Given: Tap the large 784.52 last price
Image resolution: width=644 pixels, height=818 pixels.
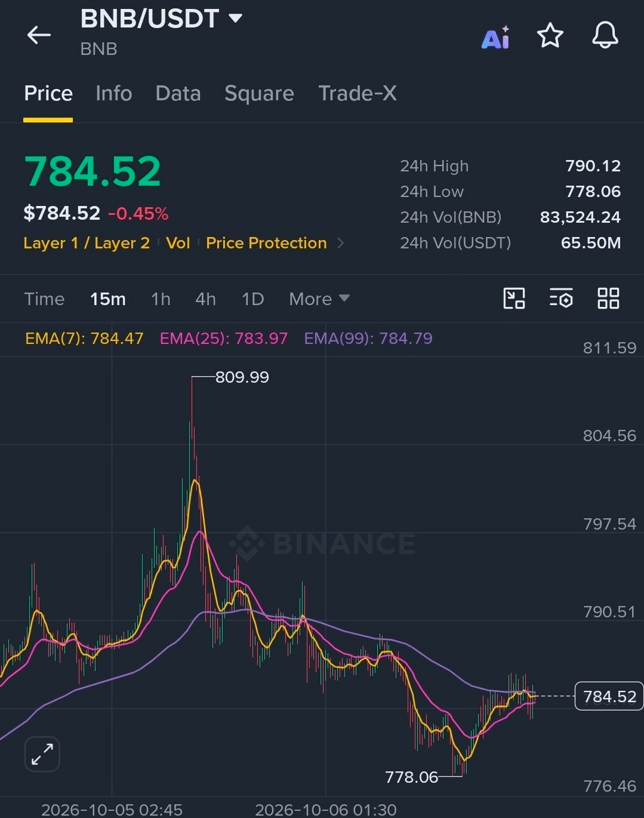Looking at the screenshot, I should pos(93,172).
